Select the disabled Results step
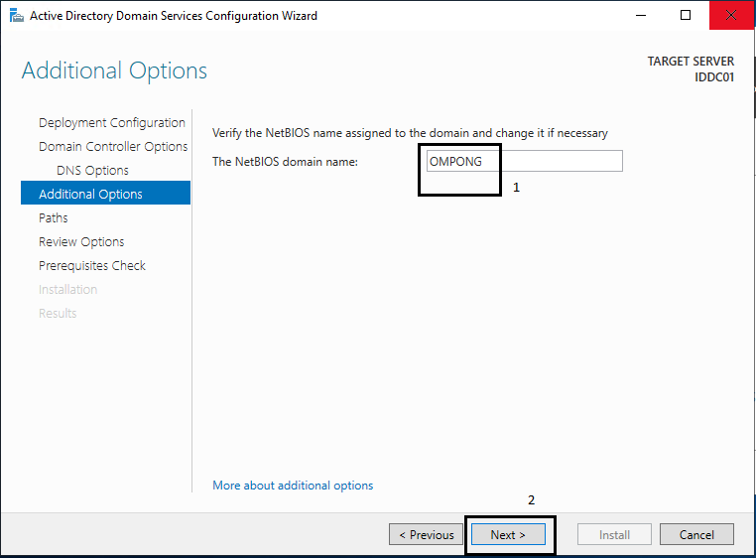 58,314
